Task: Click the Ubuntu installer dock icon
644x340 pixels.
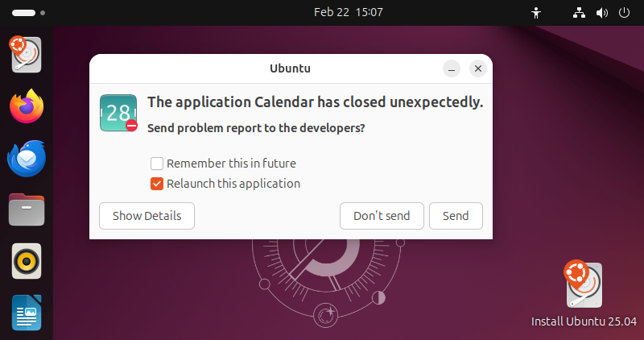Action: pos(27,55)
